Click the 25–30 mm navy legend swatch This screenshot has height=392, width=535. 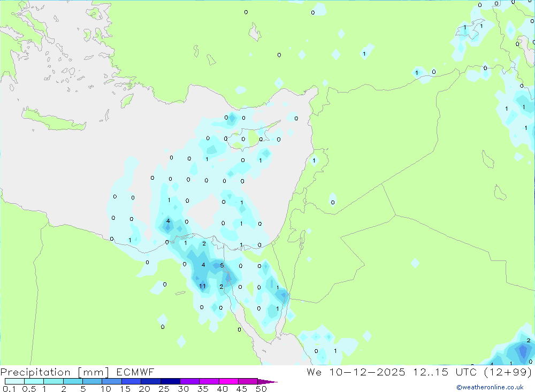click(x=170, y=381)
